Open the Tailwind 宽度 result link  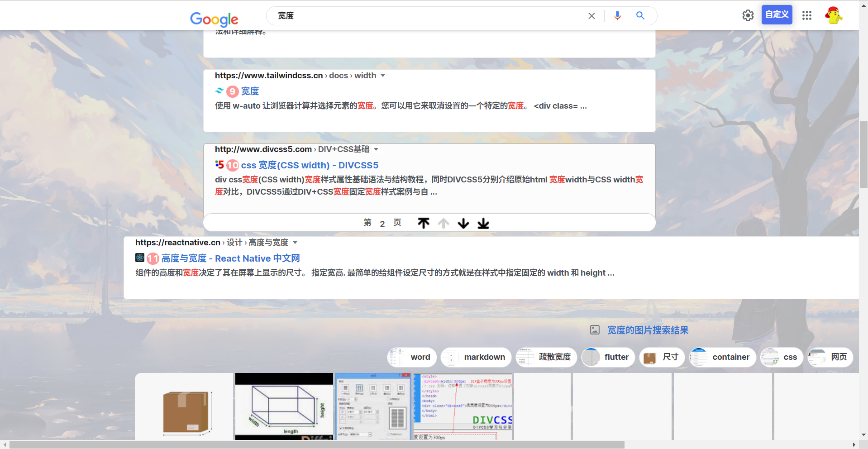coord(250,91)
